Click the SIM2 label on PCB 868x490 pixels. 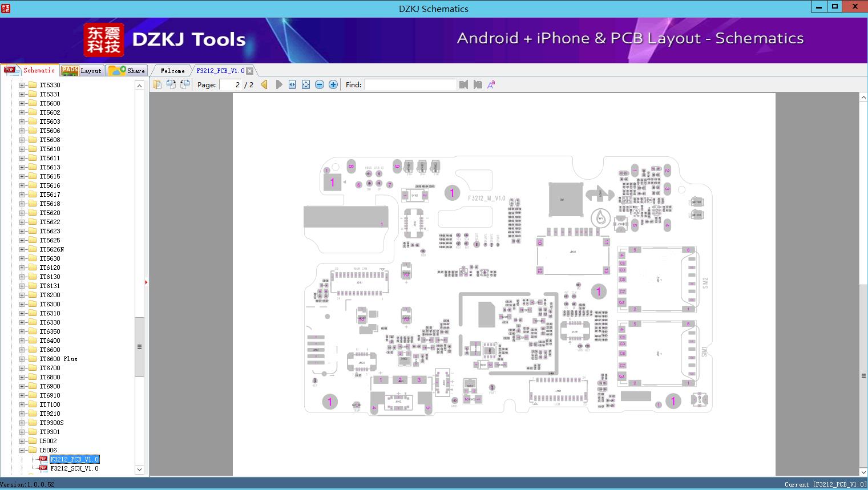click(x=705, y=283)
